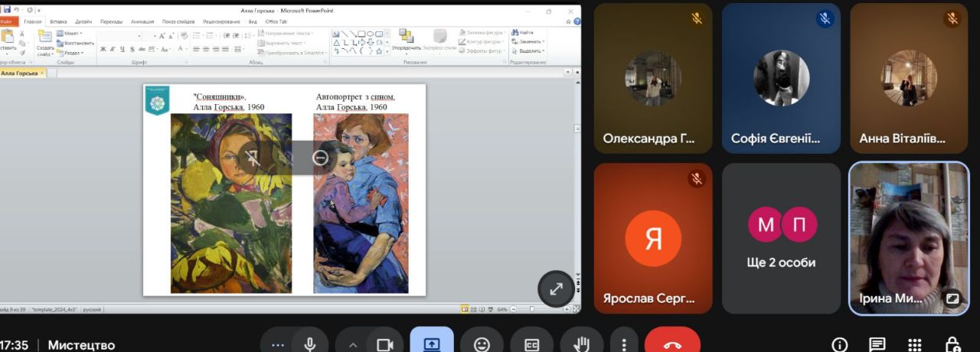The width and height of the screenshot is (980, 352).
Task: Open the activities grid icon
Action: pos(914,344)
